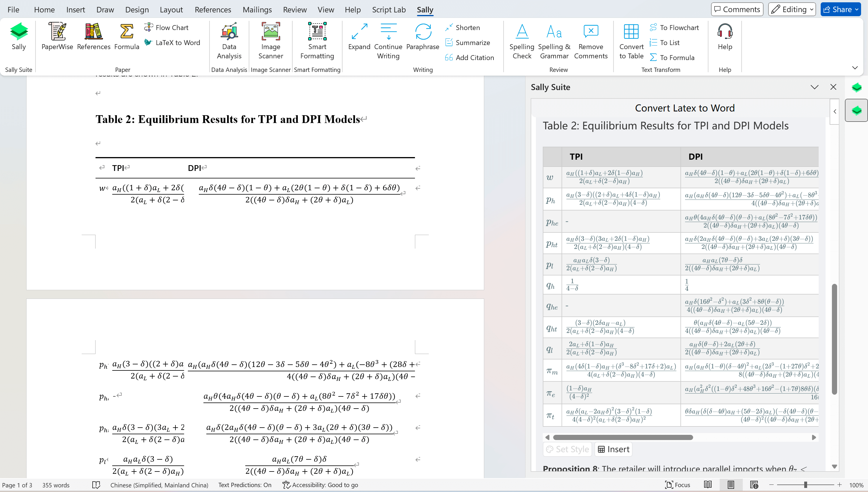
Task: Click the task pane vertical scrollbar thumb
Action: click(835, 339)
